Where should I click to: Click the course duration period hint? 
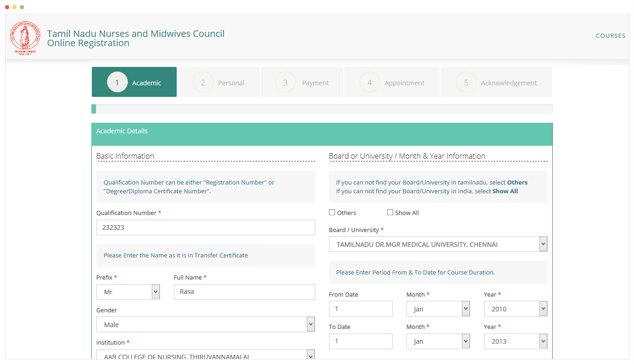click(415, 272)
